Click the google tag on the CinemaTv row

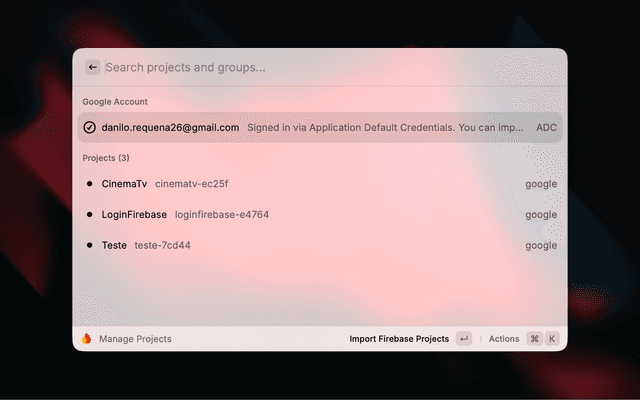pyautogui.click(x=541, y=184)
